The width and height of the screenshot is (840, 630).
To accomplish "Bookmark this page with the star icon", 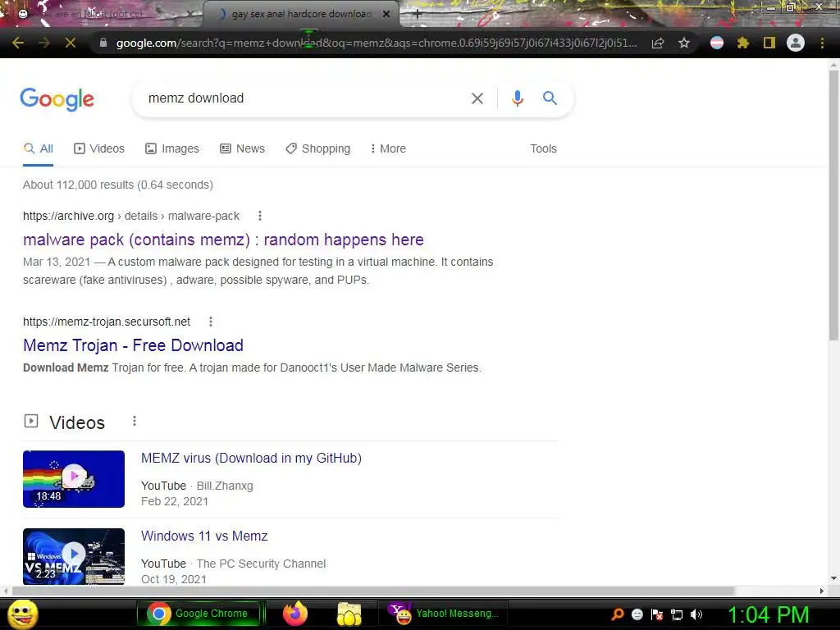I will click(684, 43).
